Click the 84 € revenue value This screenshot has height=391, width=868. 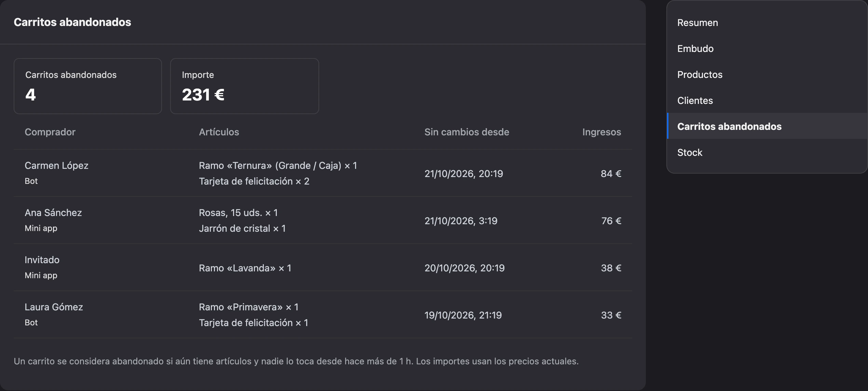tap(611, 174)
